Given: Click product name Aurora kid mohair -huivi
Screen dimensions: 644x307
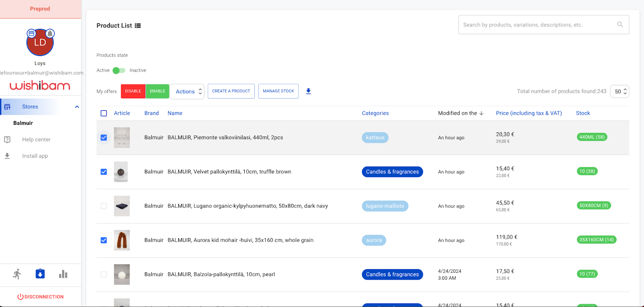Looking at the screenshot, I should click(241, 240).
